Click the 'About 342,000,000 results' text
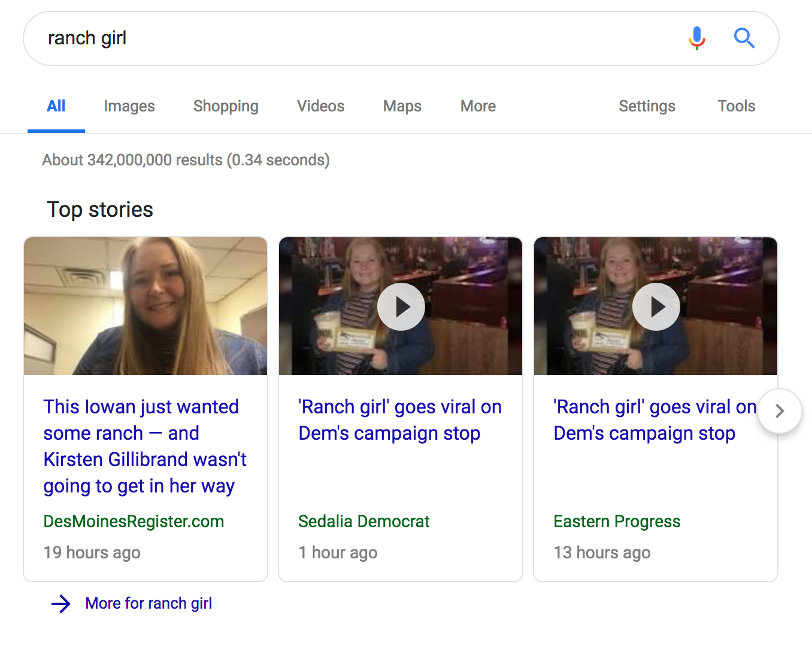This screenshot has width=812, height=653. pos(186,161)
